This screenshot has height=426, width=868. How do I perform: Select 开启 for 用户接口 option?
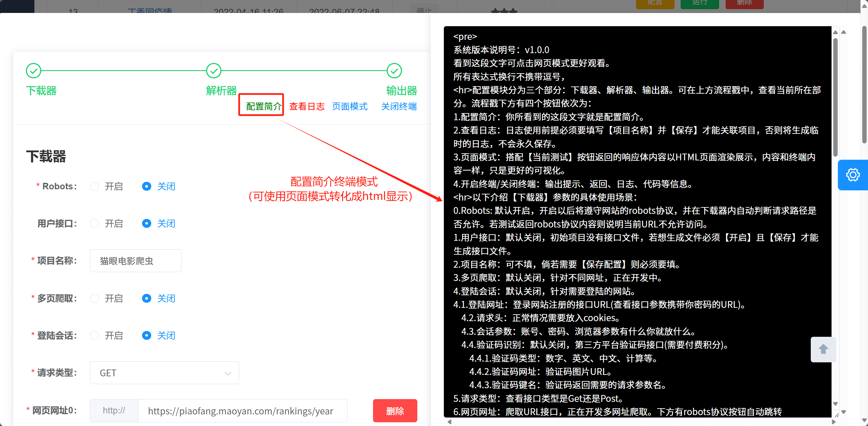(94, 223)
